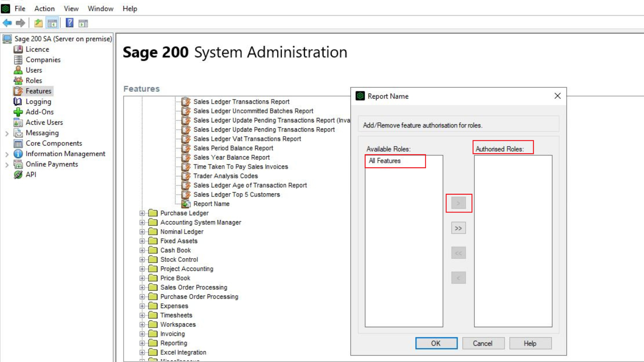644x362 pixels.
Task: Click the single right-arrow move button
Action: pyautogui.click(x=458, y=203)
